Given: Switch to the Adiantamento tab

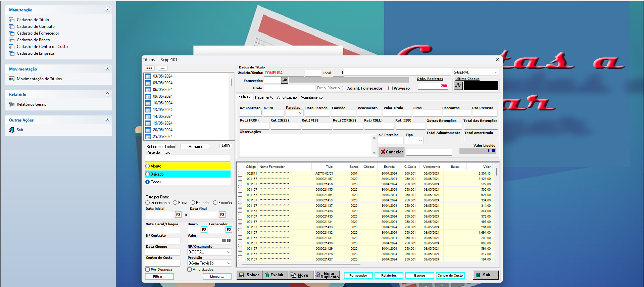Looking at the screenshot, I should tap(311, 97).
